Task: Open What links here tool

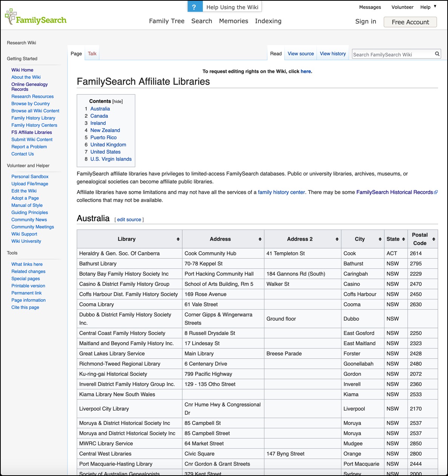Action: click(x=27, y=264)
